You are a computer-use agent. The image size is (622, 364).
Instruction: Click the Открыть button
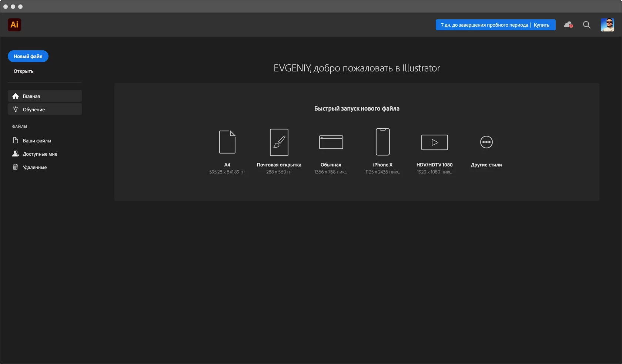[24, 71]
